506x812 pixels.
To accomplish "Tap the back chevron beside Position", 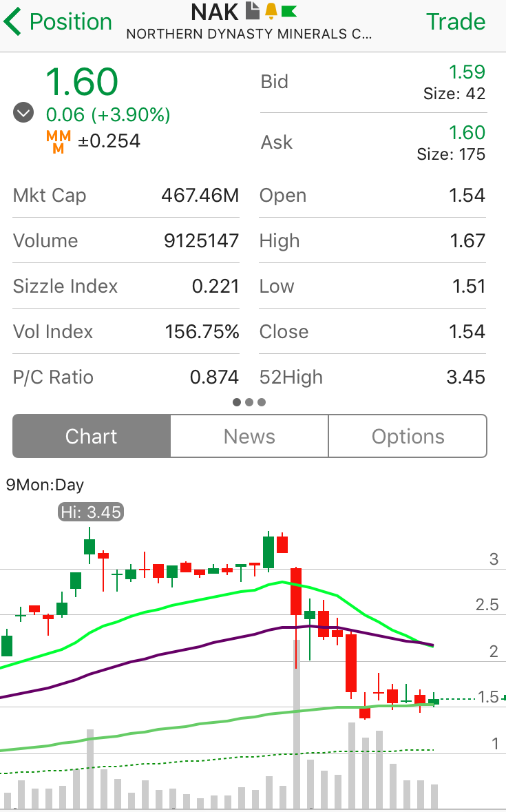I will (12, 22).
